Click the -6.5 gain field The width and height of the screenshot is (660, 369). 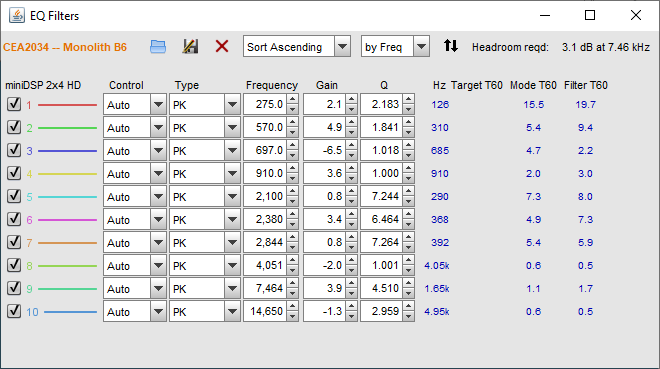(325, 150)
